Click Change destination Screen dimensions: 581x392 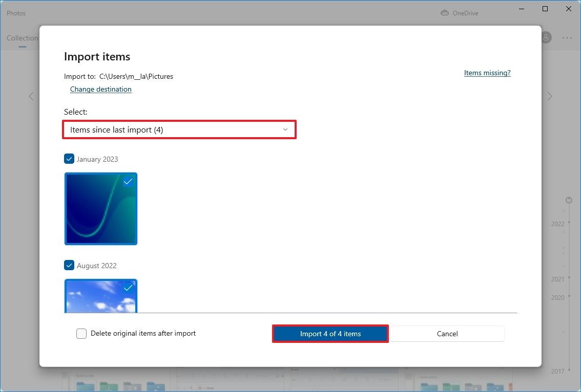tap(100, 89)
